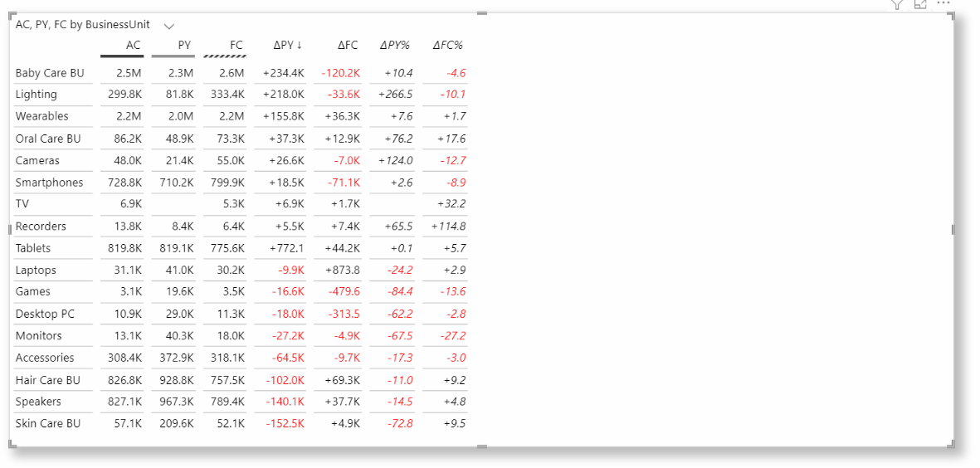Screen dimensions: 980x468
Task: Click the ΔPY% column header
Action: [x=395, y=45]
